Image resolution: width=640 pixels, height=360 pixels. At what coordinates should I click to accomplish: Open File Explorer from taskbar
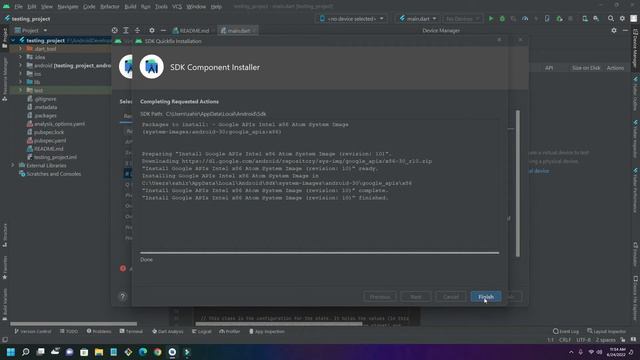point(99,352)
